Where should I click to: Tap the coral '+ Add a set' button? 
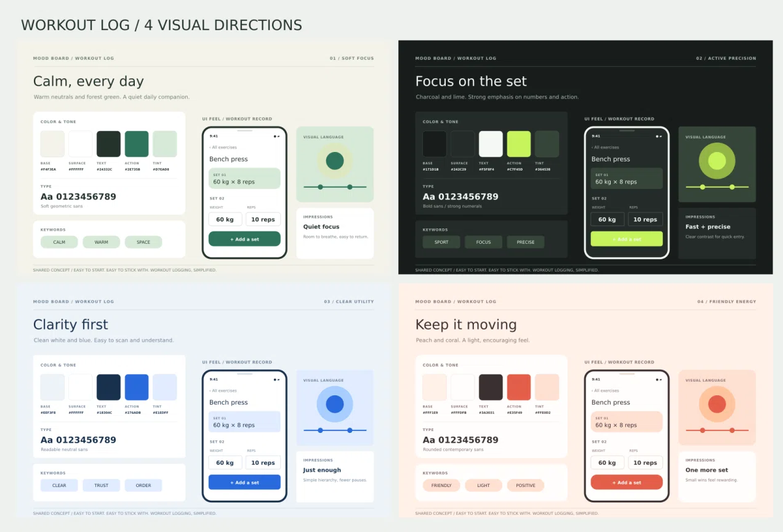click(627, 482)
